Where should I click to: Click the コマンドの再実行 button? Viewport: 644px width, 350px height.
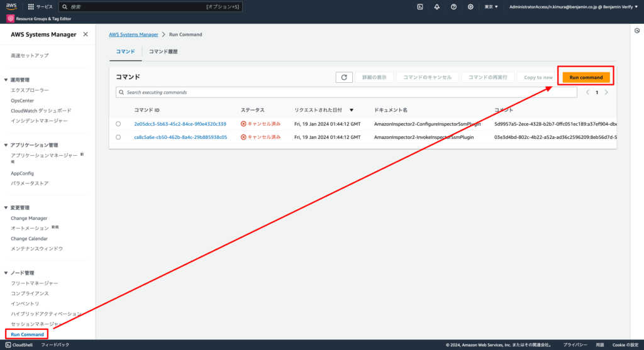point(487,77)
